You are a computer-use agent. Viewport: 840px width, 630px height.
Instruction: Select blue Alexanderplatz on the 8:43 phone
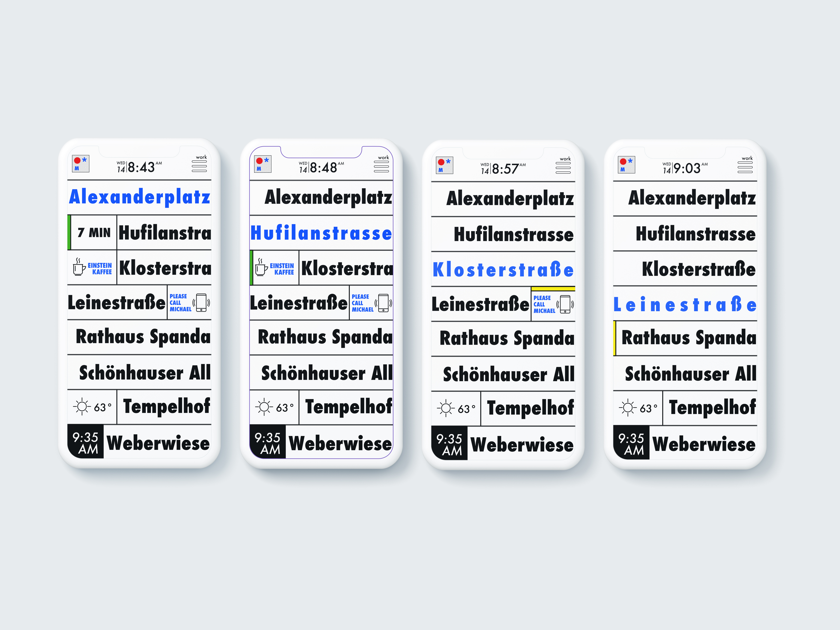(x=139, y=197)
